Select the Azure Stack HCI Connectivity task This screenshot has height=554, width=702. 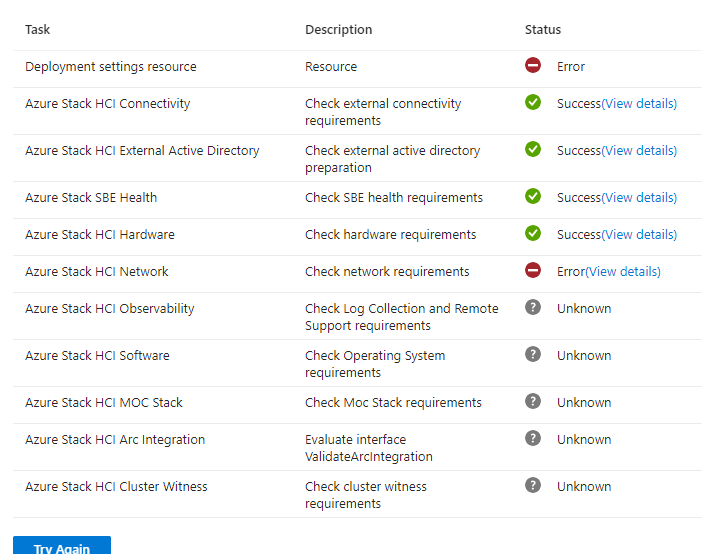point(107,103)
